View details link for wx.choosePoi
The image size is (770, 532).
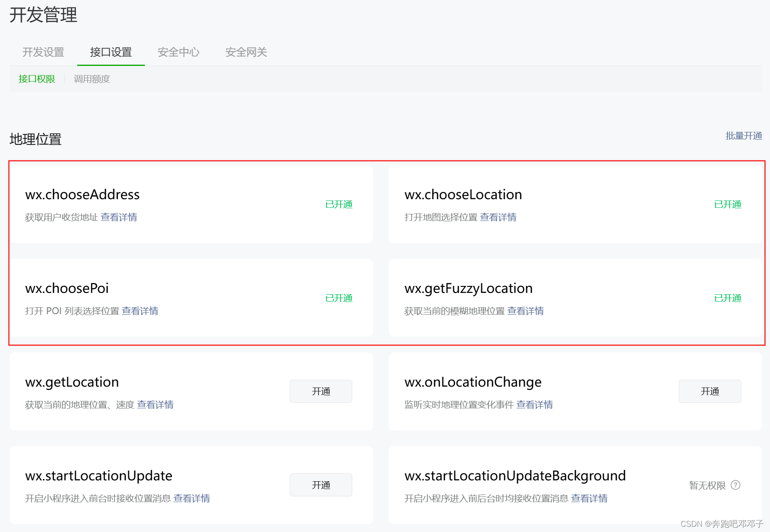(140, 311)
